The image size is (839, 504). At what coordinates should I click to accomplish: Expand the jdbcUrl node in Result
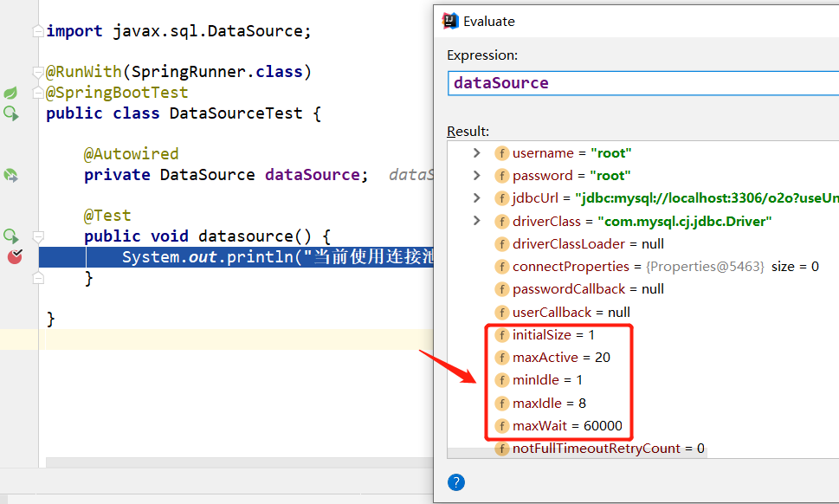pyautogui.click(x=477, y=198)
